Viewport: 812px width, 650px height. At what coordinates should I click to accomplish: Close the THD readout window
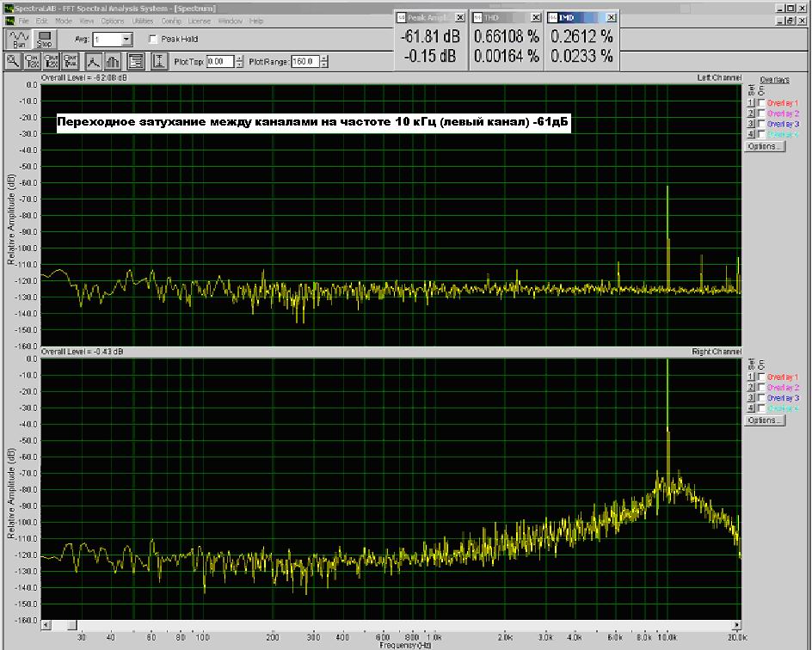click(537, 17)
